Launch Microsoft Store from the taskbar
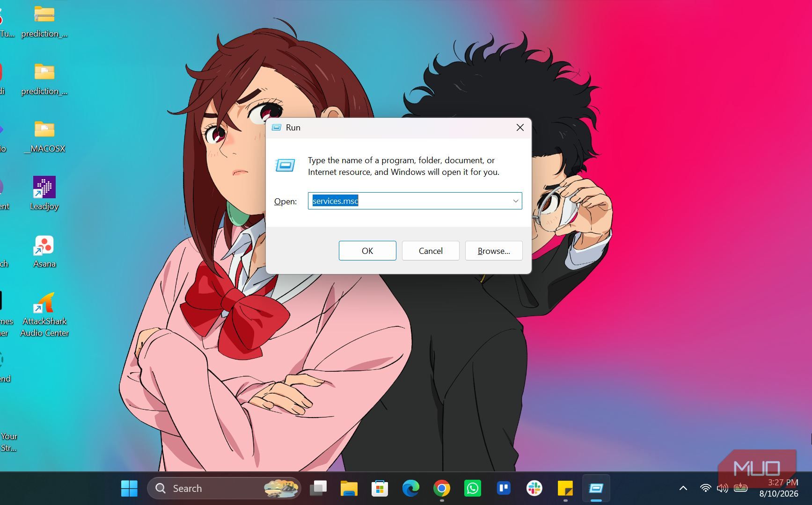The image size is (812, 505). [x=380, y=488]
